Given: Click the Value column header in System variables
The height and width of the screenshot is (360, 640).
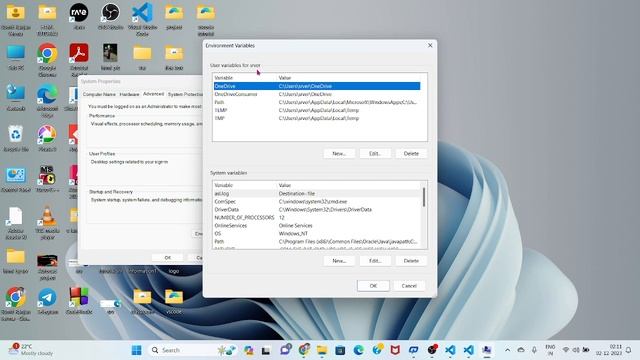Looking at the screenshot, I should (x=349, y=185).
